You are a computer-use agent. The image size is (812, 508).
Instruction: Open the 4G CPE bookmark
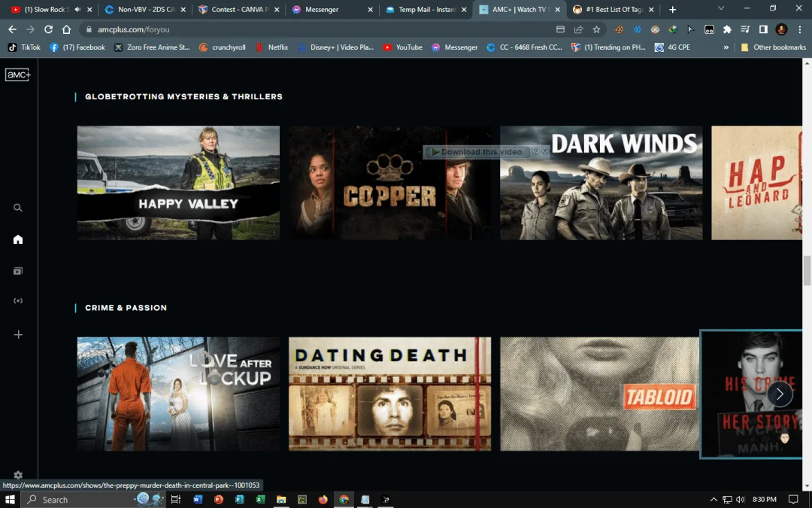pos(672,47)
